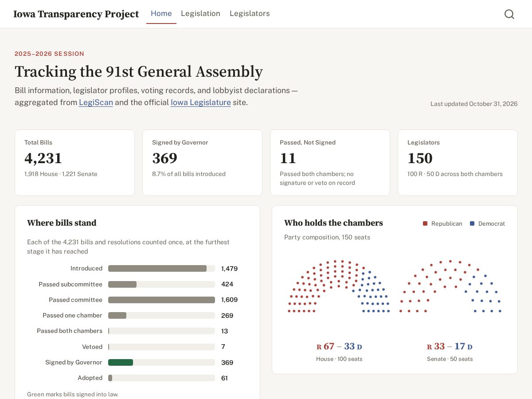This screenshot has width=532, height=399.
Task: Click 'Party composition, 150 seats' subtitle
Action: (x=327, y=237)
